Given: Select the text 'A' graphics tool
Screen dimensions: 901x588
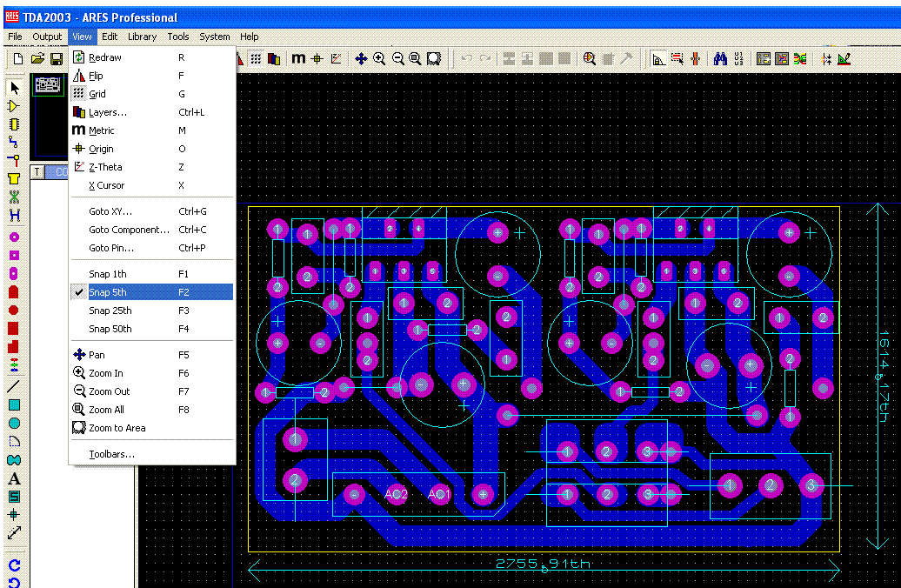Looking at the screenshot, I should [14, 478].
